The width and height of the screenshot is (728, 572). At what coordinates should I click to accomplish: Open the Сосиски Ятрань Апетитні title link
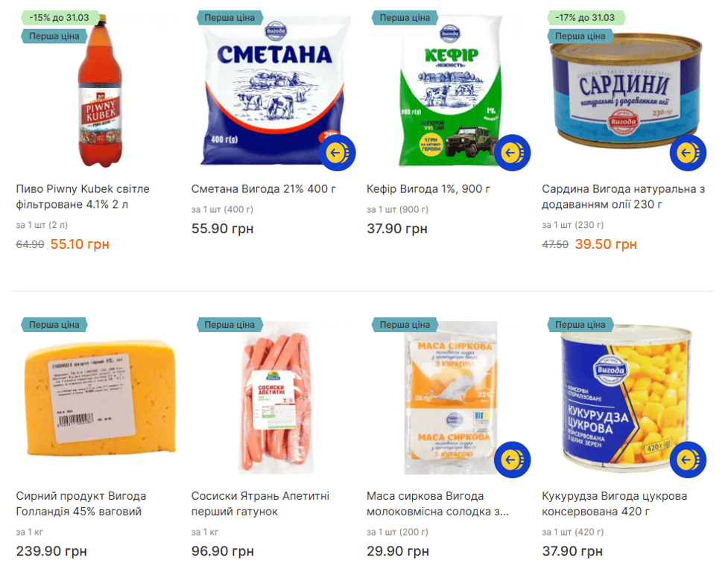(x=260, y=503)
